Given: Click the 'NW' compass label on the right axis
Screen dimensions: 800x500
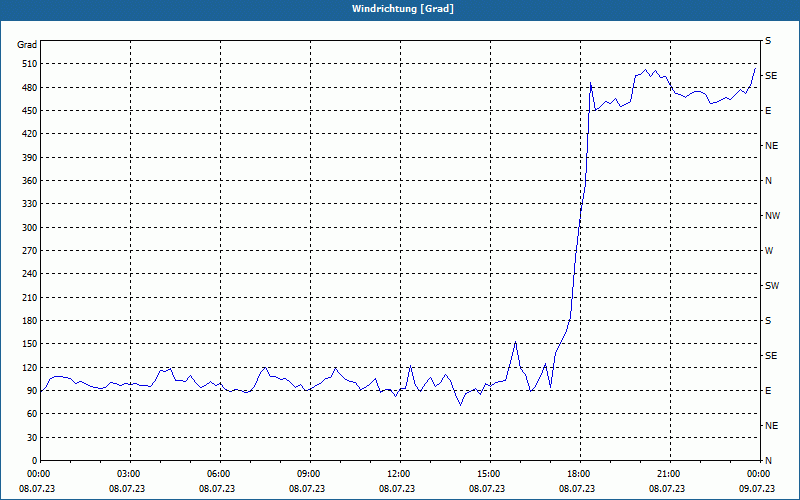Looking at the screenshot, I should (772, 216).
